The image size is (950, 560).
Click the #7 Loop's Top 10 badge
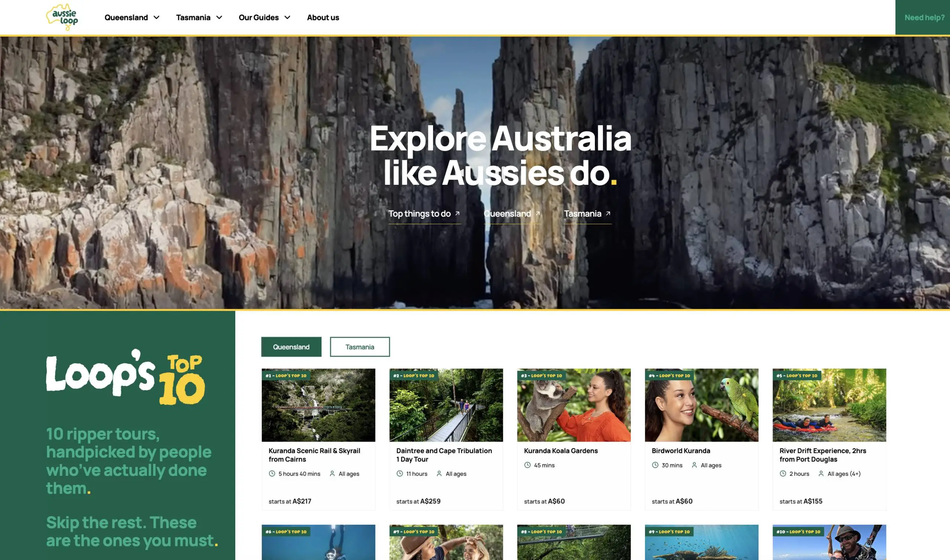[x=413, y=532]
